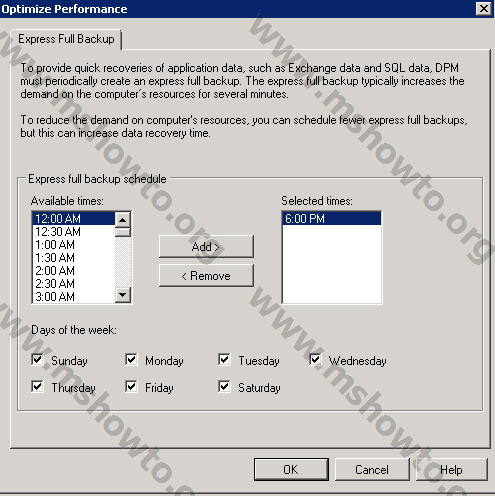Cancel the dialog
The image size is (495, 496).
pyautogui.click(x=372, y=469)
